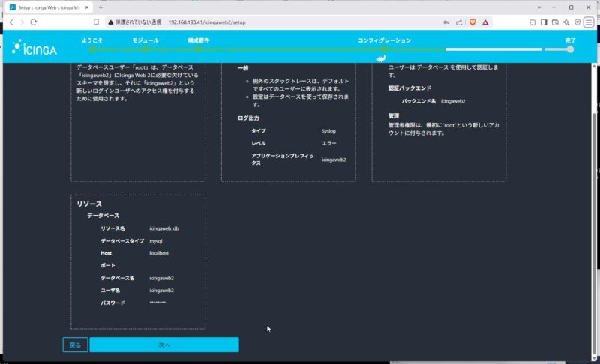Select the Setup Icinga Web browser tab
The image size is (600, 364).
click(49, 7)
